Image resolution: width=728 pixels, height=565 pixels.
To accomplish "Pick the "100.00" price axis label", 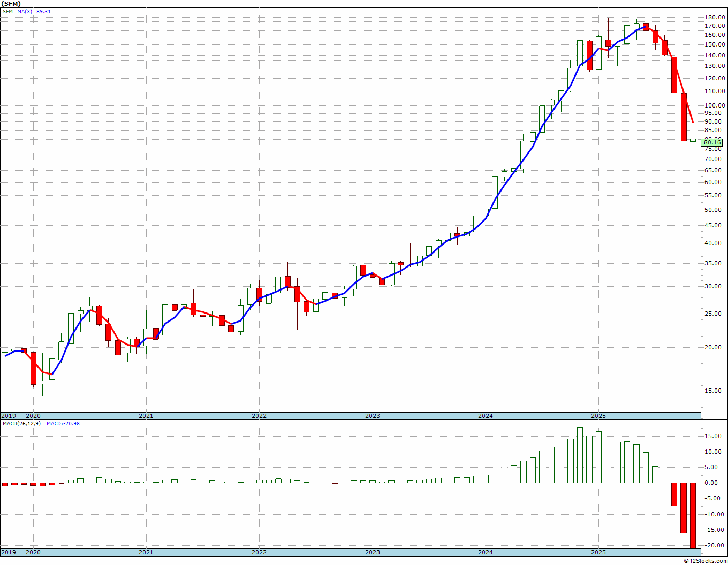I will (715, 105).
